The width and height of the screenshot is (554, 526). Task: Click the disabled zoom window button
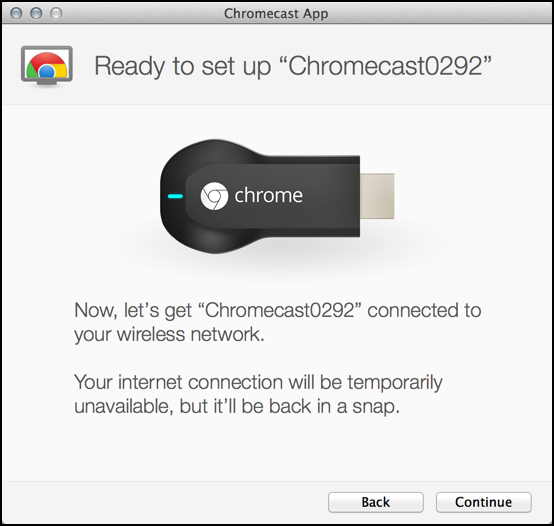[56, 13]
